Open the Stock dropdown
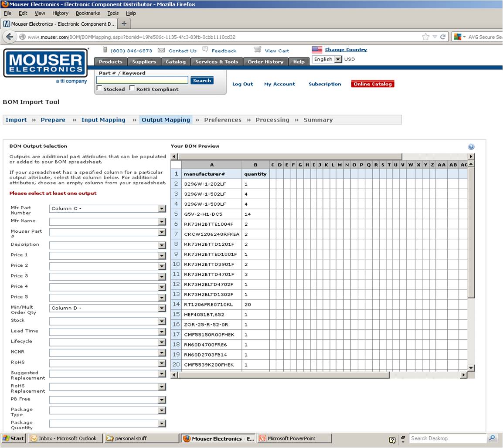The height and width of the screenshot is (448, 503). pyautogui.click(x=108, y=321)
